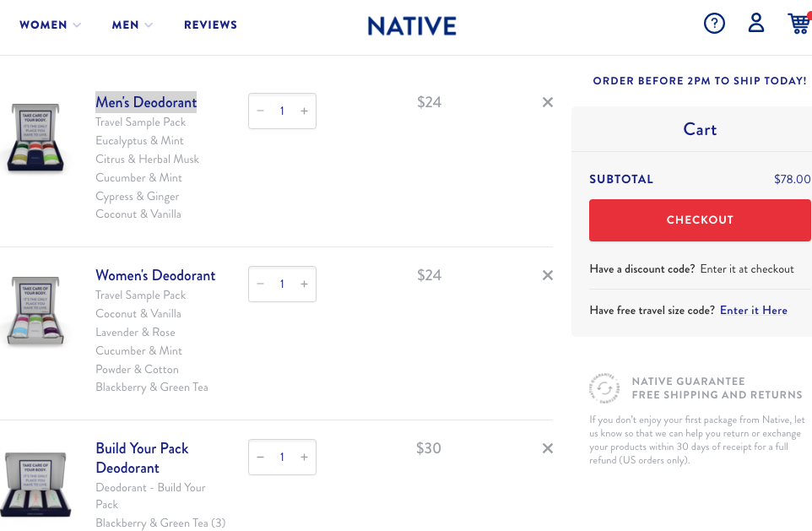The height and width of the screenshot is (531, 812).
Task: Expand the Men navigation dropdown
Action: 132,25
